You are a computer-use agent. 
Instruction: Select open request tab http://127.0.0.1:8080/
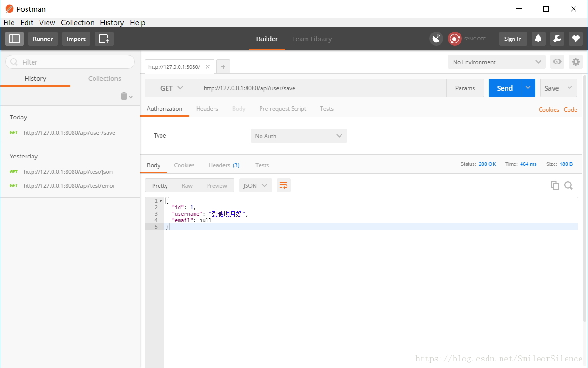pos(174,67)
